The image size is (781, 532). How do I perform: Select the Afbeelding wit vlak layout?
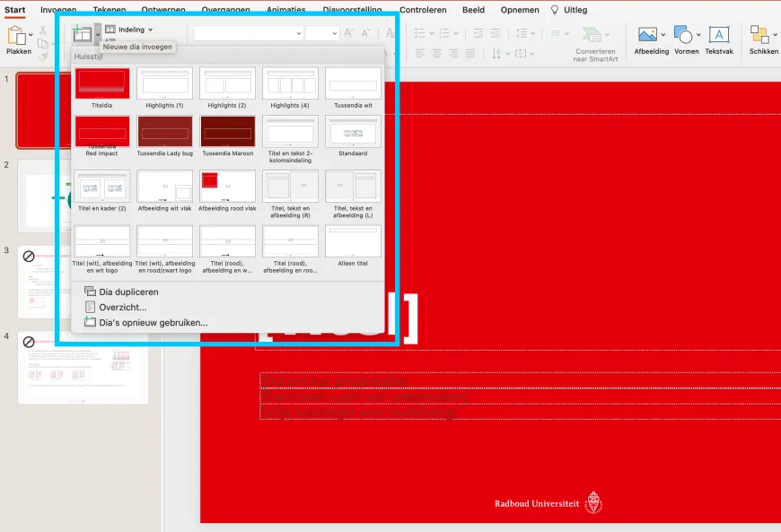pyautogui.click(x=165, y=186)
